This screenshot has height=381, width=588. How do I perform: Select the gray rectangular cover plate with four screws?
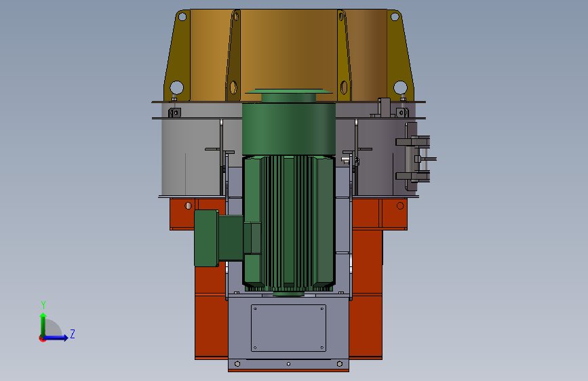tap(288, 328)
